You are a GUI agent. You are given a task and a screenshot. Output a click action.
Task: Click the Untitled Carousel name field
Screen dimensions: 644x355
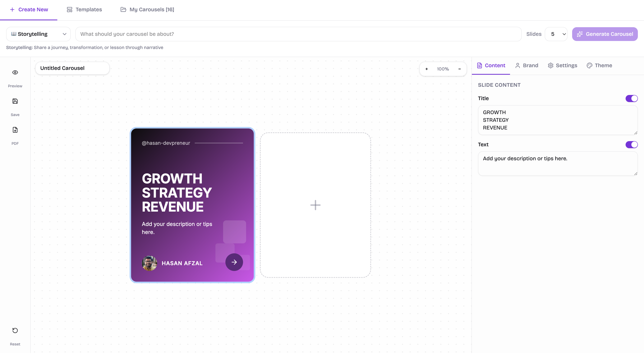[x=72, y=68]
